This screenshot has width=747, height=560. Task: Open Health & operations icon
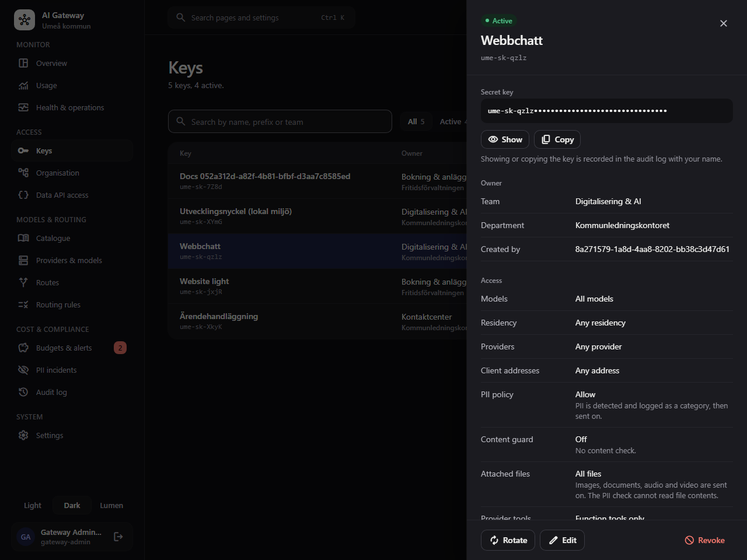pyautogui.click(x=23, y=107)
